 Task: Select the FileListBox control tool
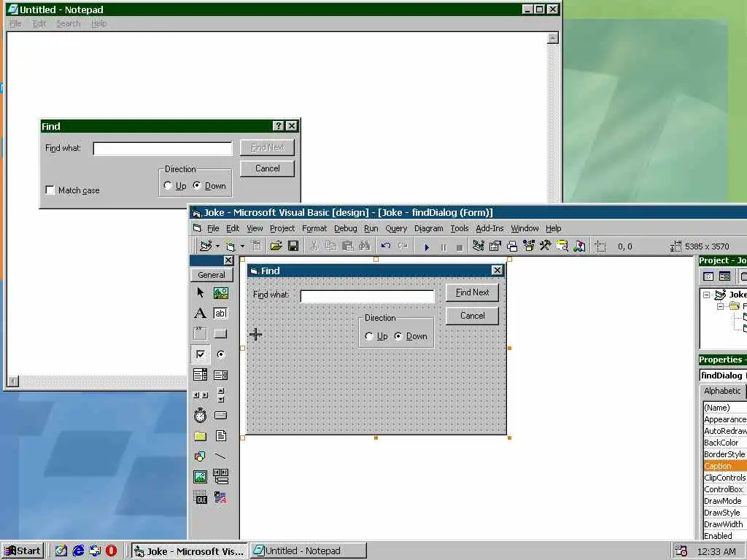(x=220, y=436)
